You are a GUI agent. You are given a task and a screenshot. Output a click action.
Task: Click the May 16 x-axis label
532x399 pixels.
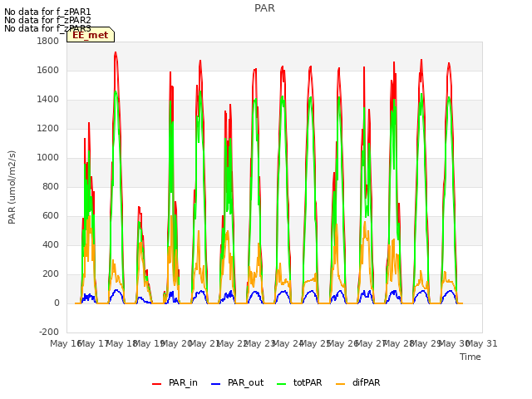coord(66,344)
